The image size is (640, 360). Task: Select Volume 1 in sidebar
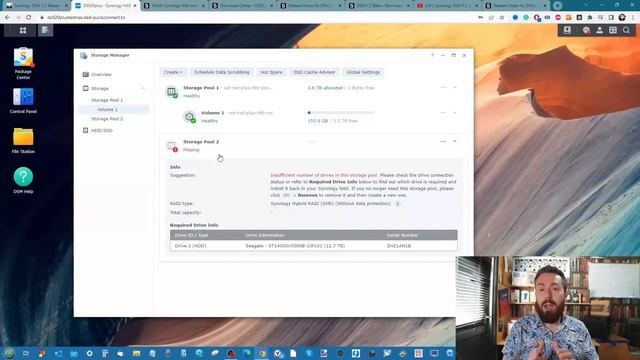107,109
